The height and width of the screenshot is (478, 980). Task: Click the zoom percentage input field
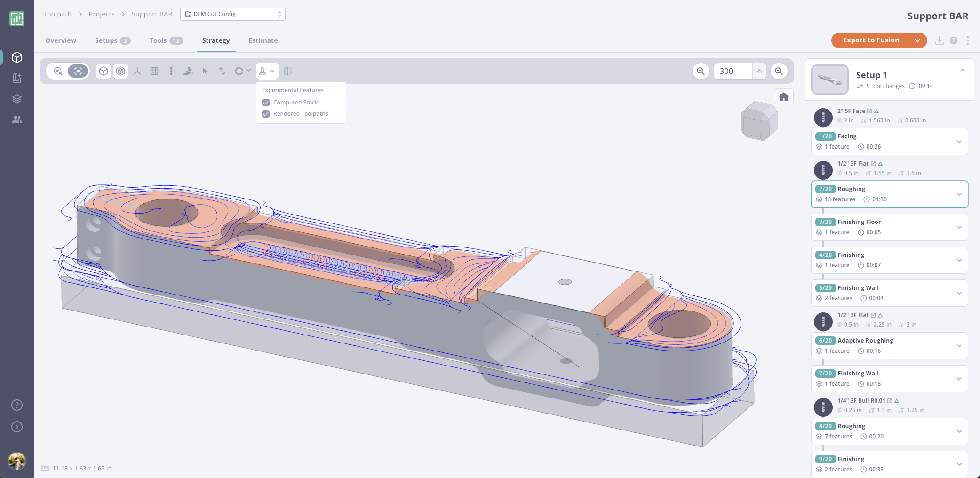point(733,71)
